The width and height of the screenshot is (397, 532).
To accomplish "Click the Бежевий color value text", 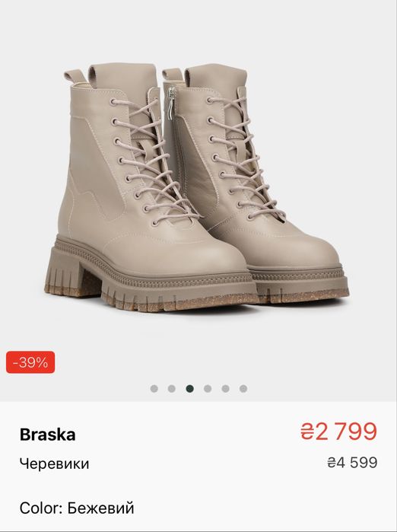I will coord(100,508).
